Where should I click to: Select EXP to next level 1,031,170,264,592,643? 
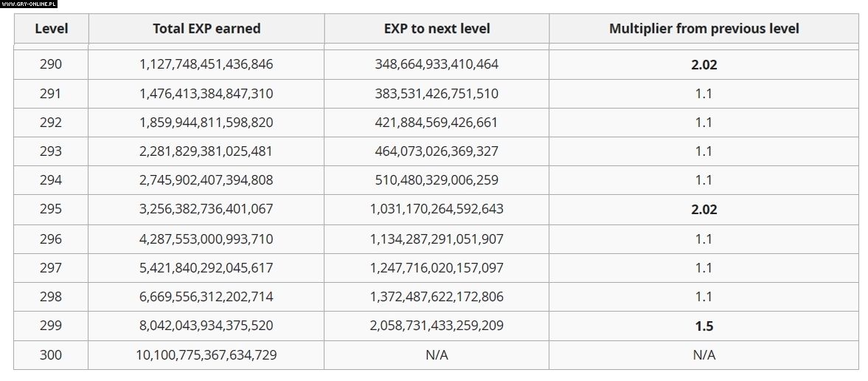point(437,209)
